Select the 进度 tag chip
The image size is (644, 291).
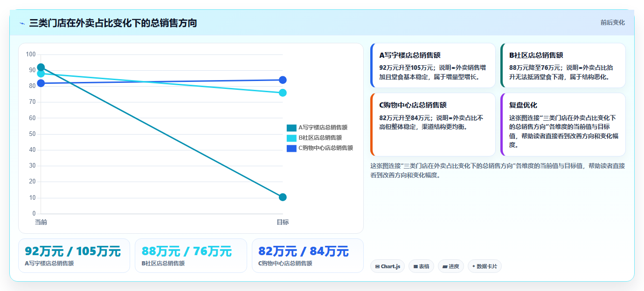(x=451, y=266)
